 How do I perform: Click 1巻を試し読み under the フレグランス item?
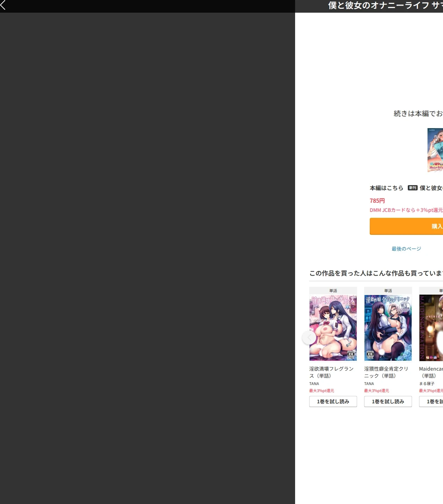pyautogui.click(x=333, y=402)
